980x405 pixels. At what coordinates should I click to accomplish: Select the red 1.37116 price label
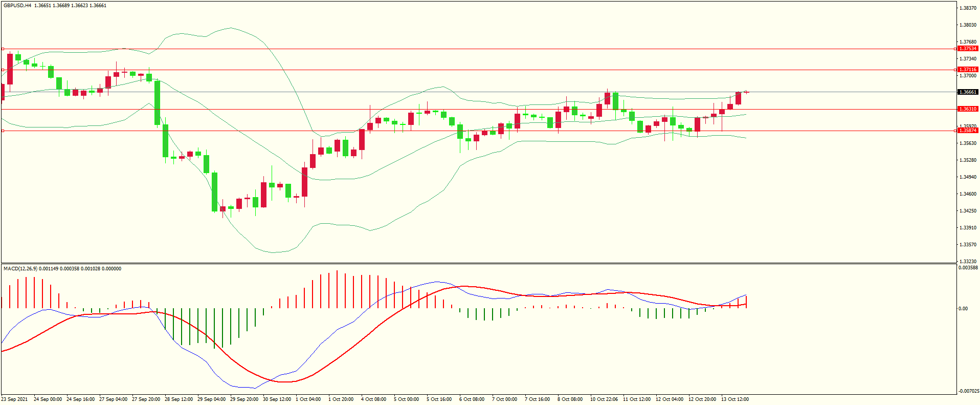coord(967,70)
